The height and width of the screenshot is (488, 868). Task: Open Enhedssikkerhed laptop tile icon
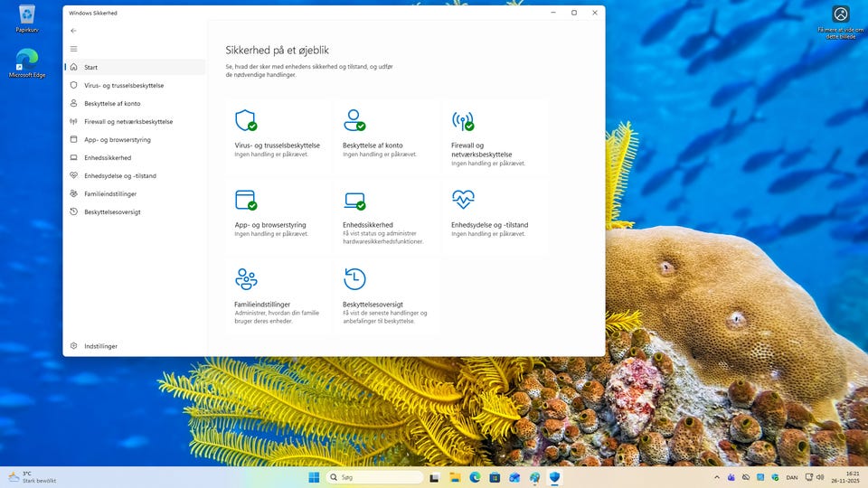click(x=354, y=200)
